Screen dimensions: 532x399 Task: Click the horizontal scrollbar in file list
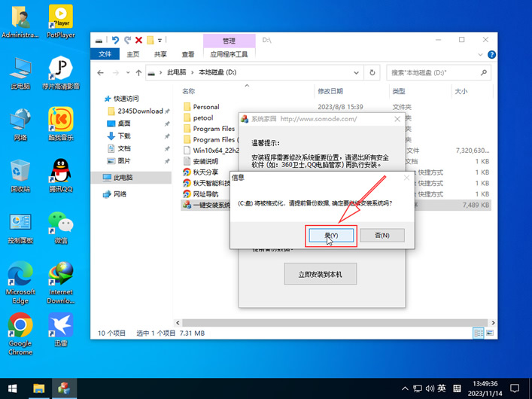(x=335, y=323)
